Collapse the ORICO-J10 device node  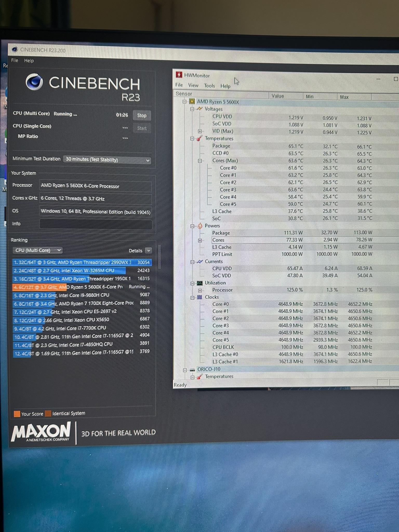[185, 370]
